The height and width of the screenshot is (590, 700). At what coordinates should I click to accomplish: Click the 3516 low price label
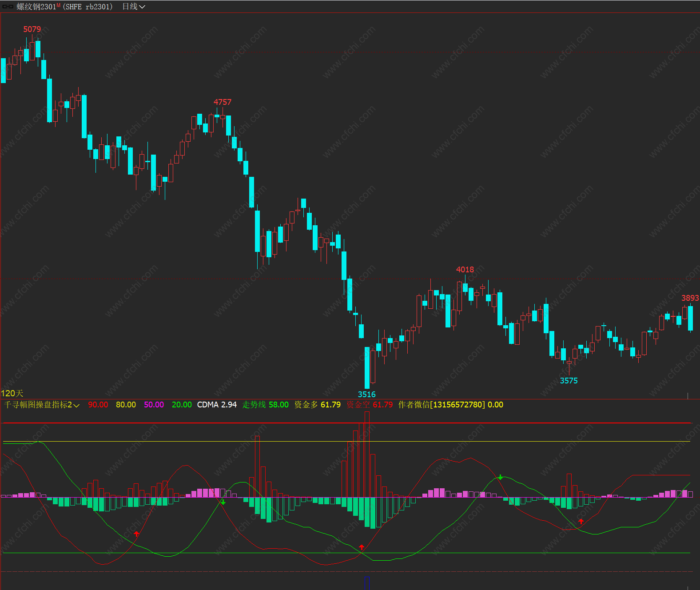coord(367,395)
